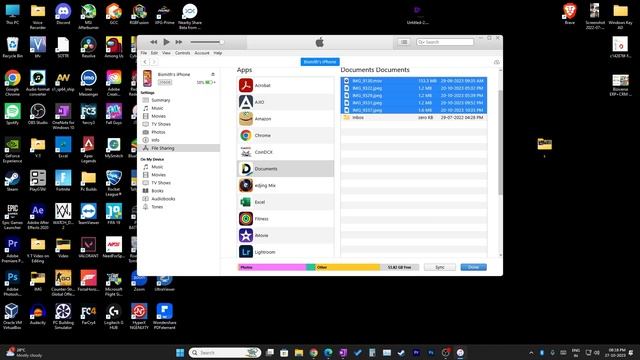Open Steam desktop shortcut
This screenshot has width=640, height=360.
click(x=13, y=181)
